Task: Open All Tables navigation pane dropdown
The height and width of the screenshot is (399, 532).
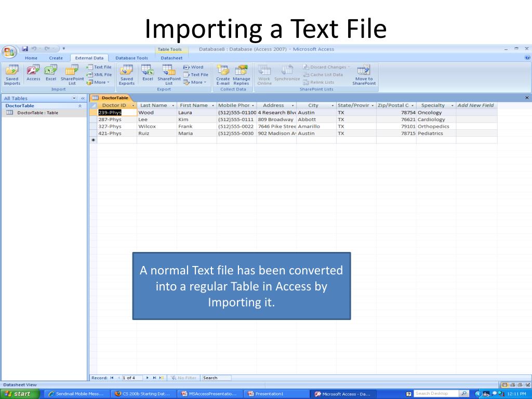Action: pos(74,98)
